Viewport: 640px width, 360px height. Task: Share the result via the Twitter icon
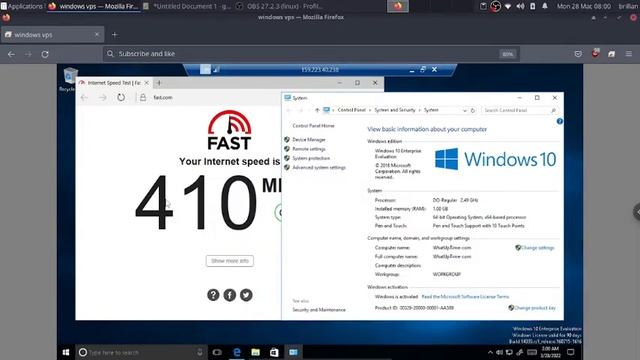click(x=246, y=295)
